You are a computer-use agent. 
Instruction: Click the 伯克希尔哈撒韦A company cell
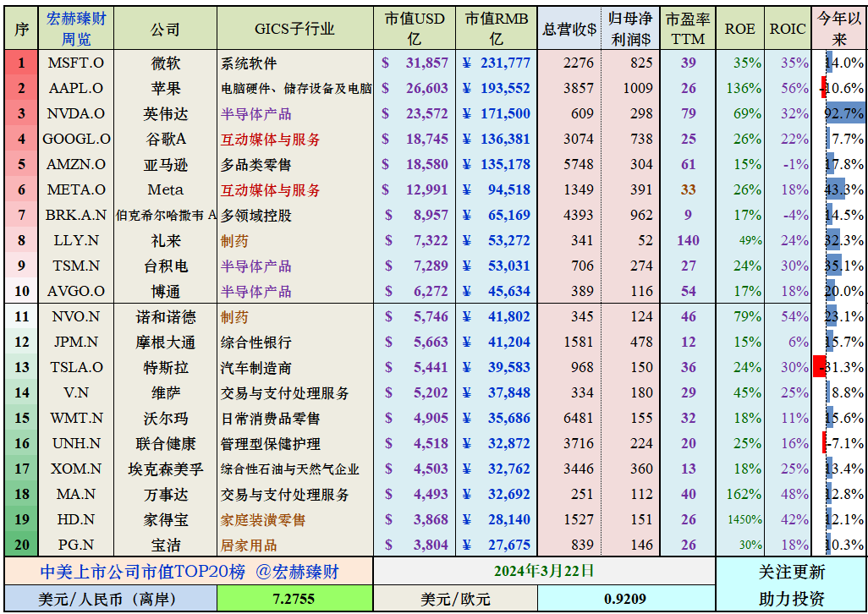pyautogui.click(x=166, y=215)
